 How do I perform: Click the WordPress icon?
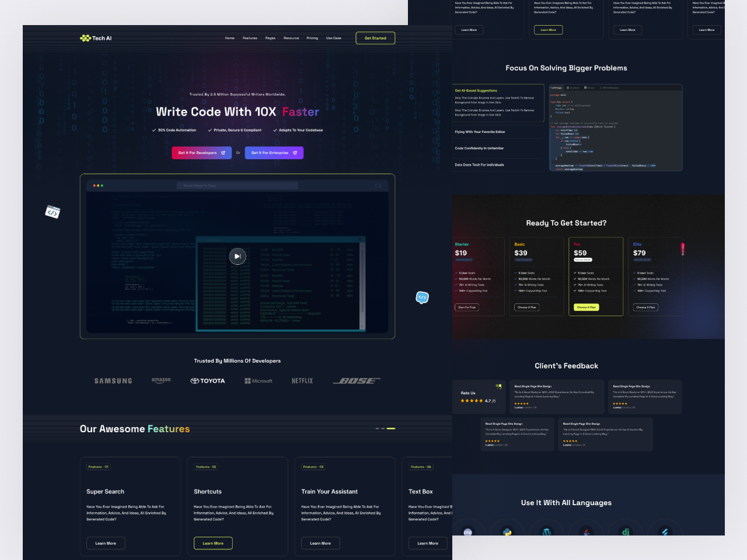click(547, 532)
